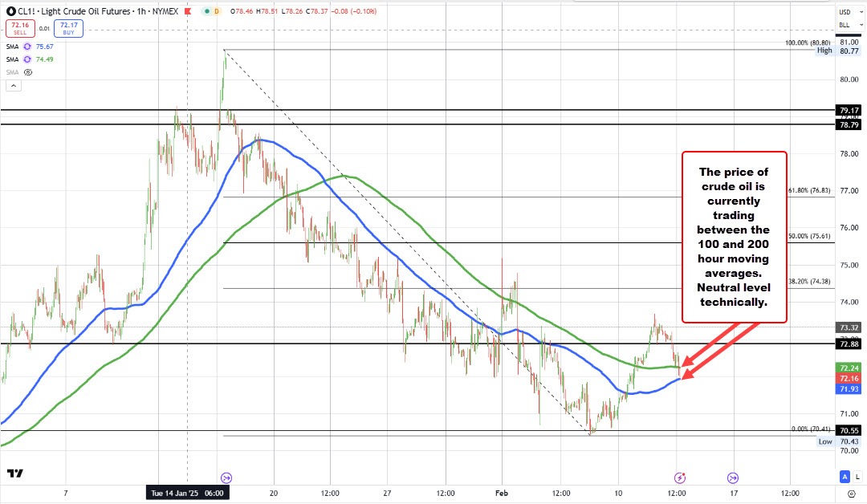Select the 0.01 spread value
Viewport: 867px width, 504px height.
45,28
